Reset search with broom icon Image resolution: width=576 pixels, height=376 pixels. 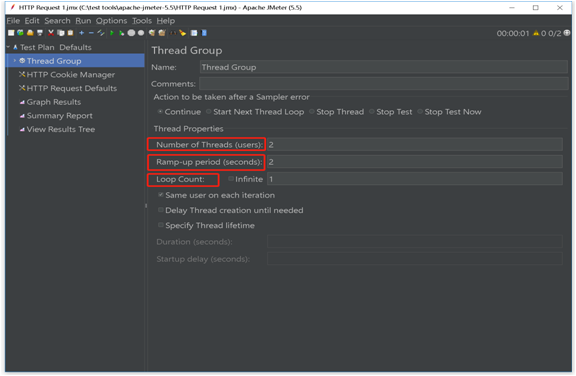click(x=183, y=33)
